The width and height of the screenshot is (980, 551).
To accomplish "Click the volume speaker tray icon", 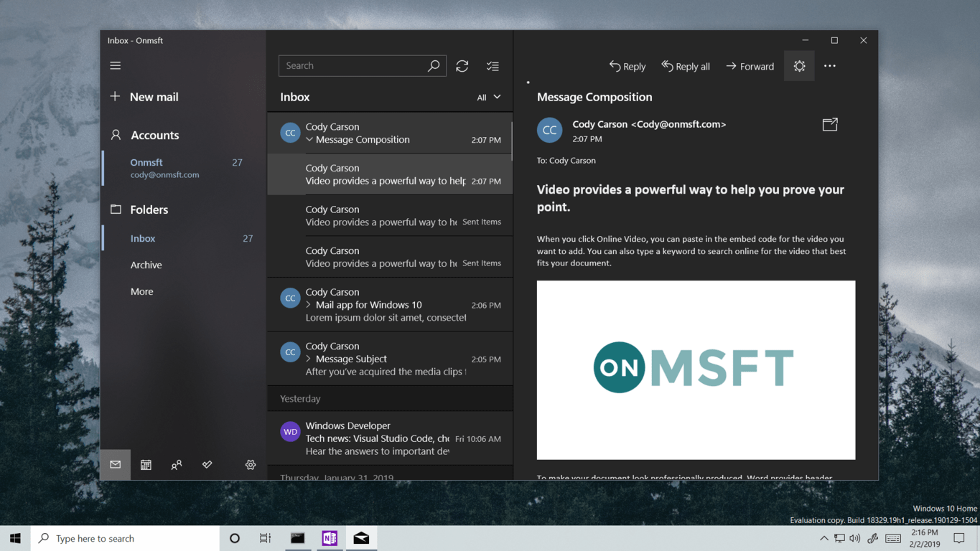I will (854, 538).
